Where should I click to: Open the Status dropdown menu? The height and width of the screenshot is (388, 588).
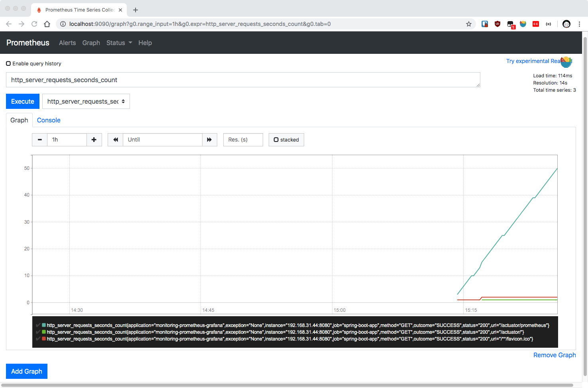tap(119, 43)
